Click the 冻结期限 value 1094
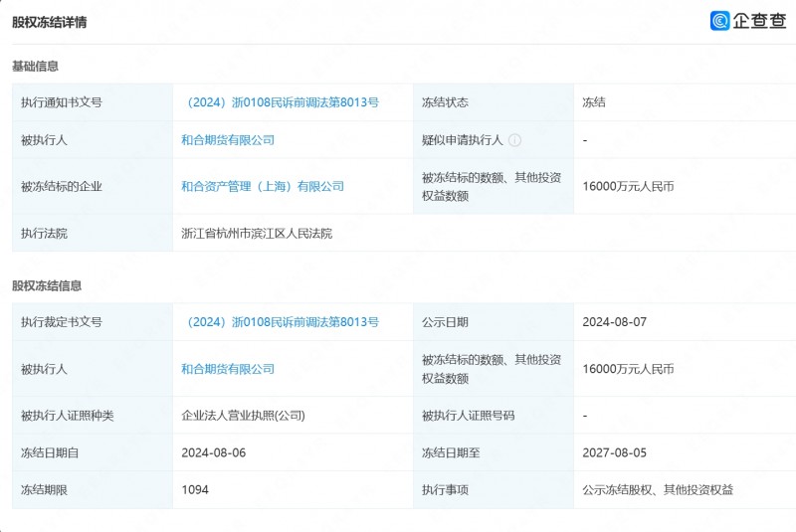Screen dimensions: 796x532 [x=195, y=490]
